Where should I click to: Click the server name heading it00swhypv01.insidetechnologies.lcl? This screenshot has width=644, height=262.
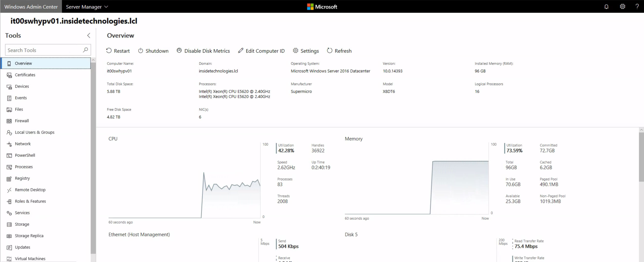click(x=74, y=21)
